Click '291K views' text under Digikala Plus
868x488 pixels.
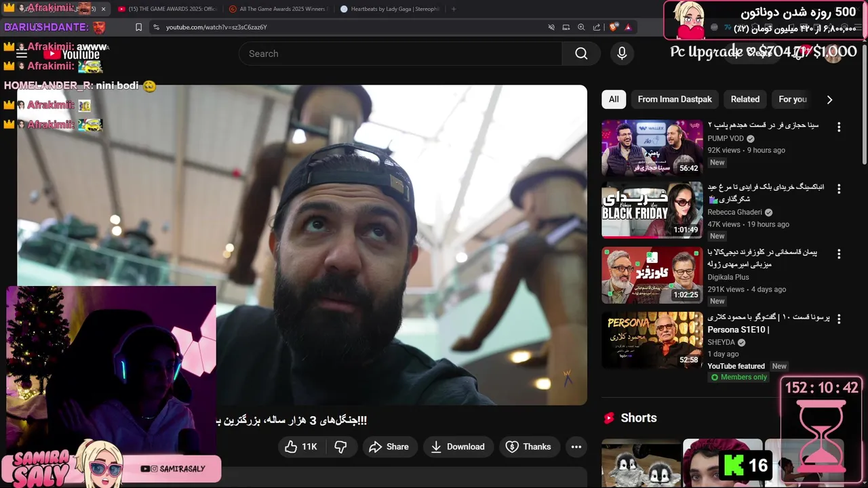click(726, 289)
